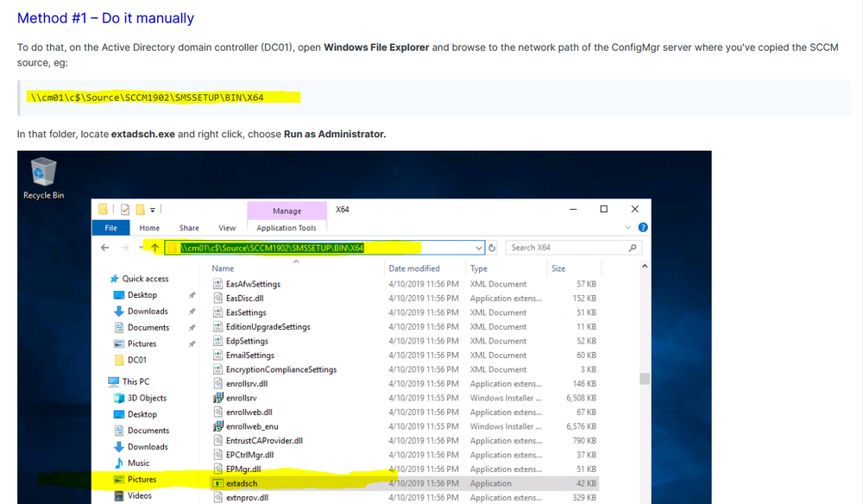Select the enrollweb.dll file icon
This screenshot has width=863, height=504.
click(218, 413)
